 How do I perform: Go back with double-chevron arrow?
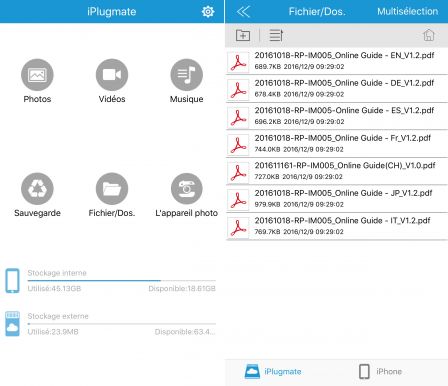click(243, 12)
